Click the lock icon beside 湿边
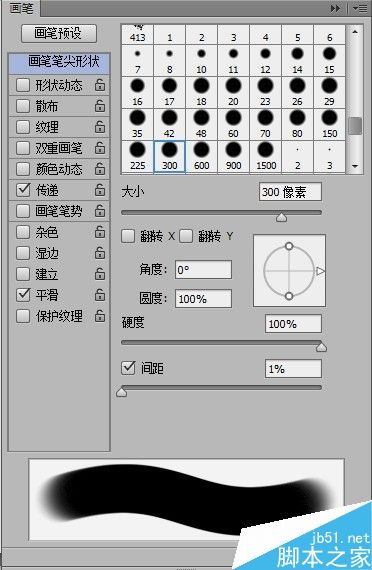 click(x=100, y=253)
